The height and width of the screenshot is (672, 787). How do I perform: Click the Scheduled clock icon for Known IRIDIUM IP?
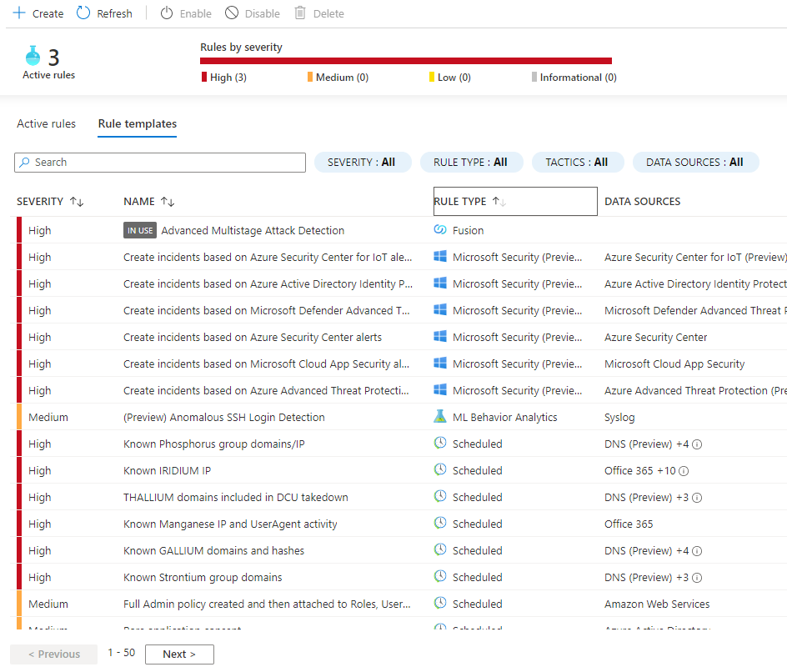point(440,469)
